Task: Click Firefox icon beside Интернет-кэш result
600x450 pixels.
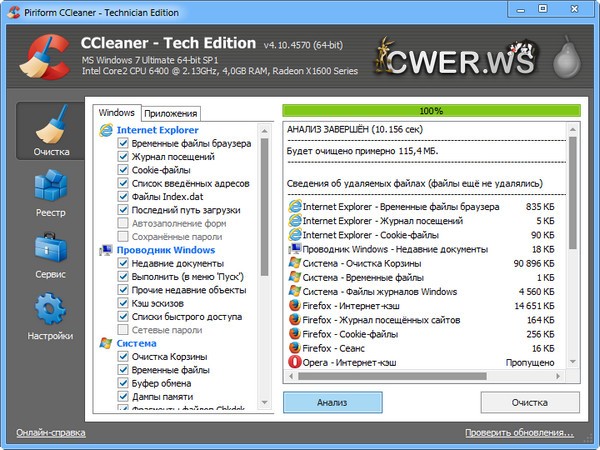Action: point(295,306)
